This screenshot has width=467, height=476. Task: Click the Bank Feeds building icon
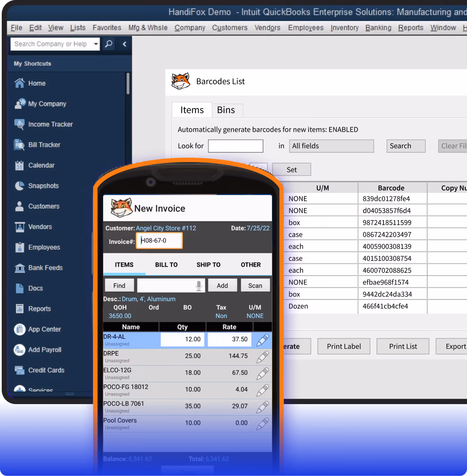(19, 268)
